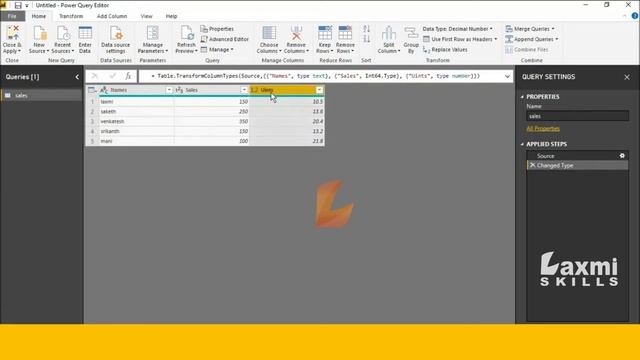Select the cell containing venkatesh

(x=136, y=121)
